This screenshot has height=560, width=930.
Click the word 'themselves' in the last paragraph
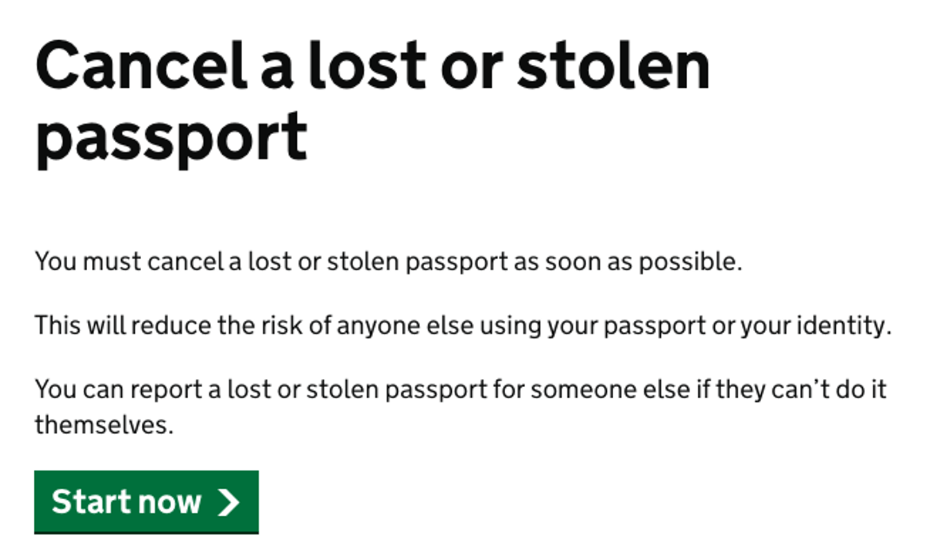tap(102, 424)
